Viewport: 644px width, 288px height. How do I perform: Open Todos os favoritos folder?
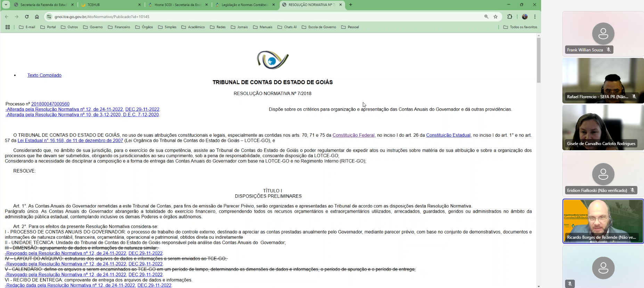click(520, 27)
